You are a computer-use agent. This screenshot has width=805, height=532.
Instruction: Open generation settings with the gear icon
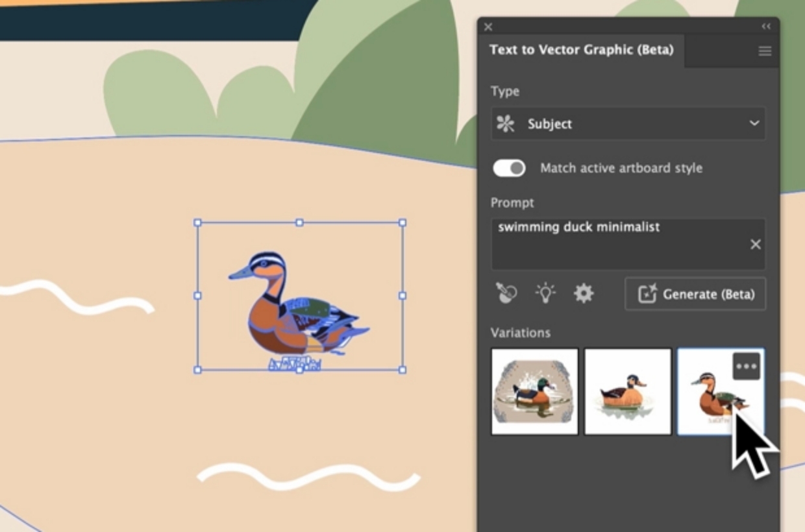583,293
